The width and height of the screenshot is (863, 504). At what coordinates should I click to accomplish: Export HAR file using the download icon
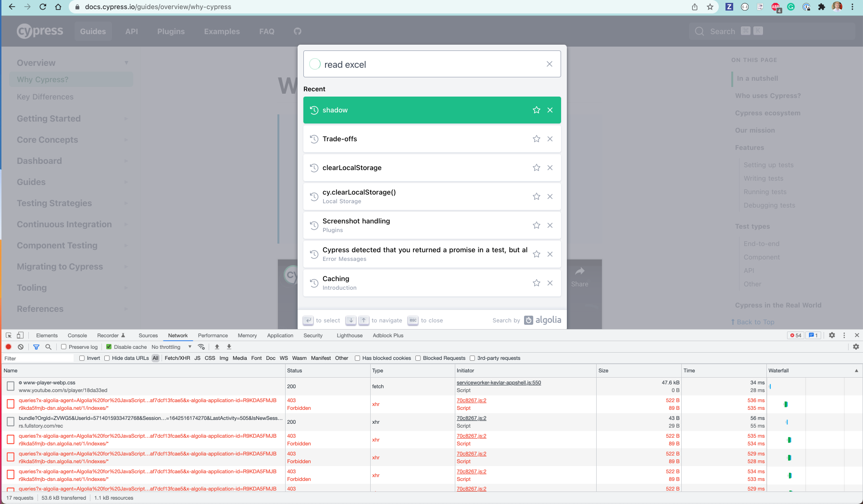click(x=229, y=347)
